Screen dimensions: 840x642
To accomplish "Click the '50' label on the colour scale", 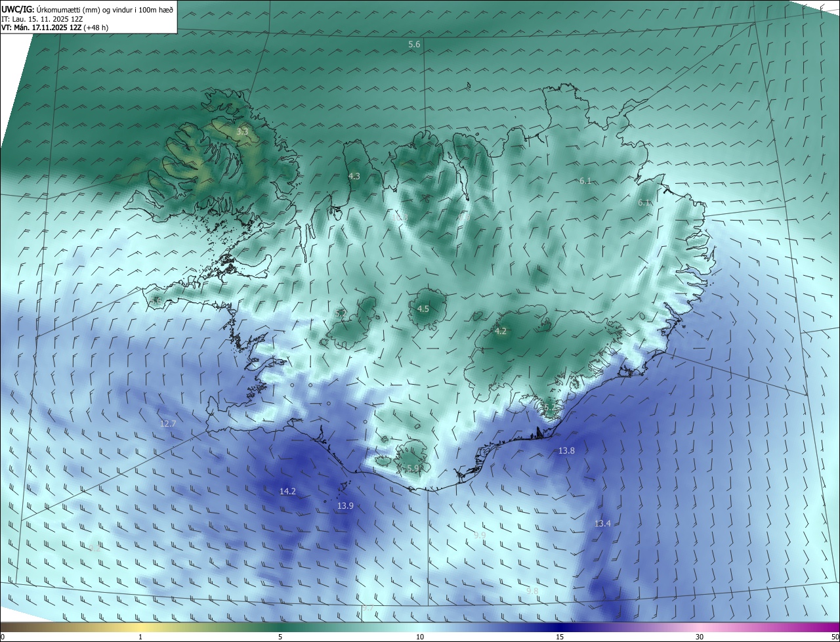I will (x=835, y=637).
